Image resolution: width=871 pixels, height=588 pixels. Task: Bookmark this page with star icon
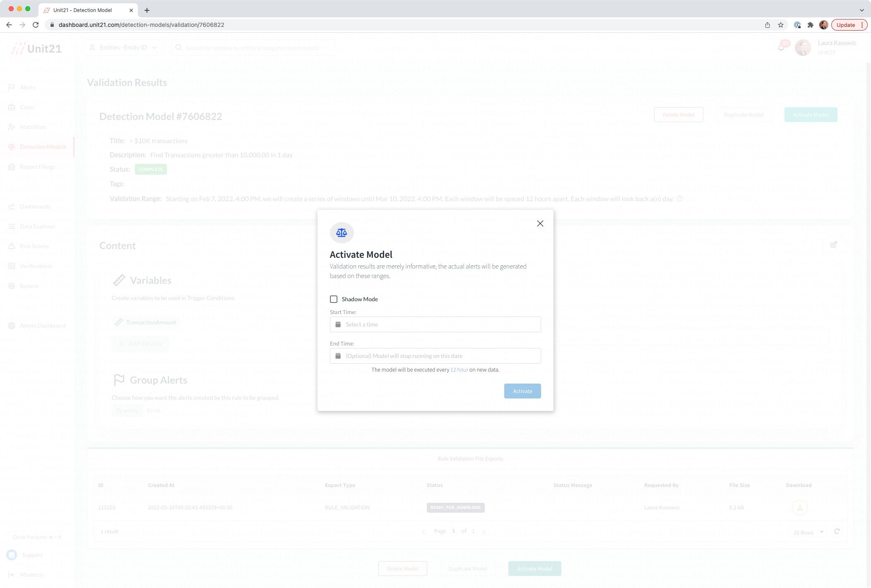(781, 25)
